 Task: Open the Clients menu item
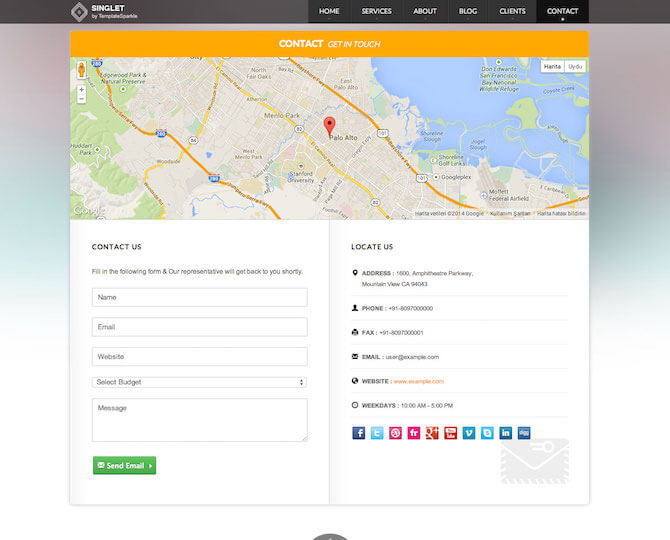[x=512, y=12]
